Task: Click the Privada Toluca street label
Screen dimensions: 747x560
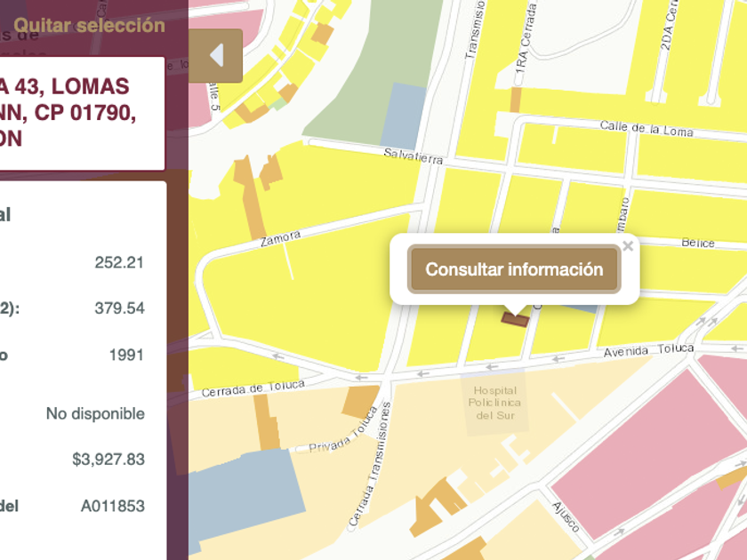Action: tap(343, 436)
